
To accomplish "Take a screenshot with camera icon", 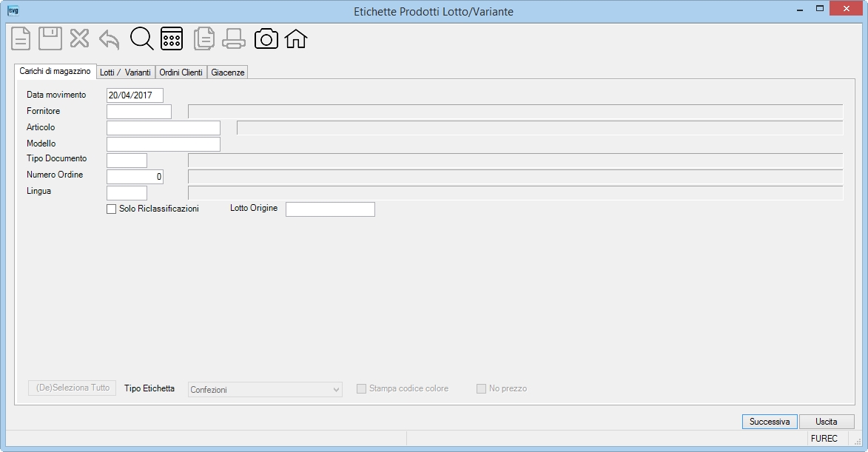I will click(x=266, y=38).
